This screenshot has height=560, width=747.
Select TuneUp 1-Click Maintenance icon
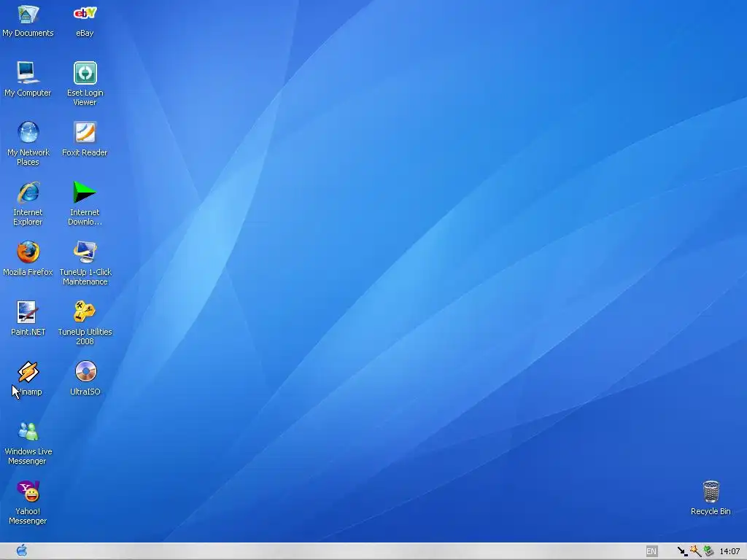(x=85, y=252)
